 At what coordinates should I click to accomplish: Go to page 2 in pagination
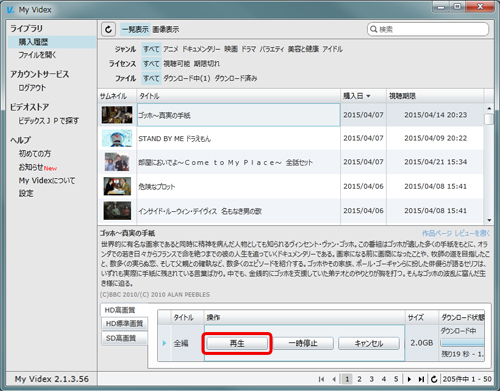359,379
